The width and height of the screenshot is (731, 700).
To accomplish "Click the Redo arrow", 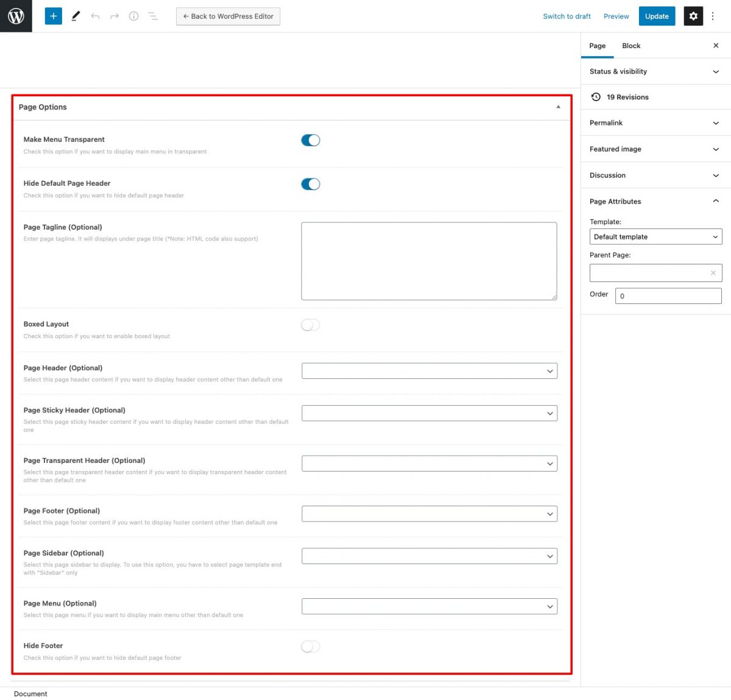I will point(114,16).
